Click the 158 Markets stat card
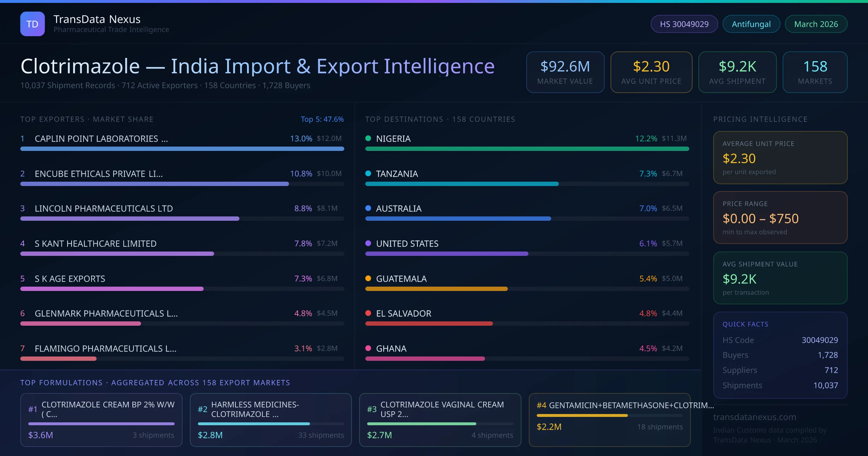This screenshot has width=868, height=456. click(x=814, y=72)
